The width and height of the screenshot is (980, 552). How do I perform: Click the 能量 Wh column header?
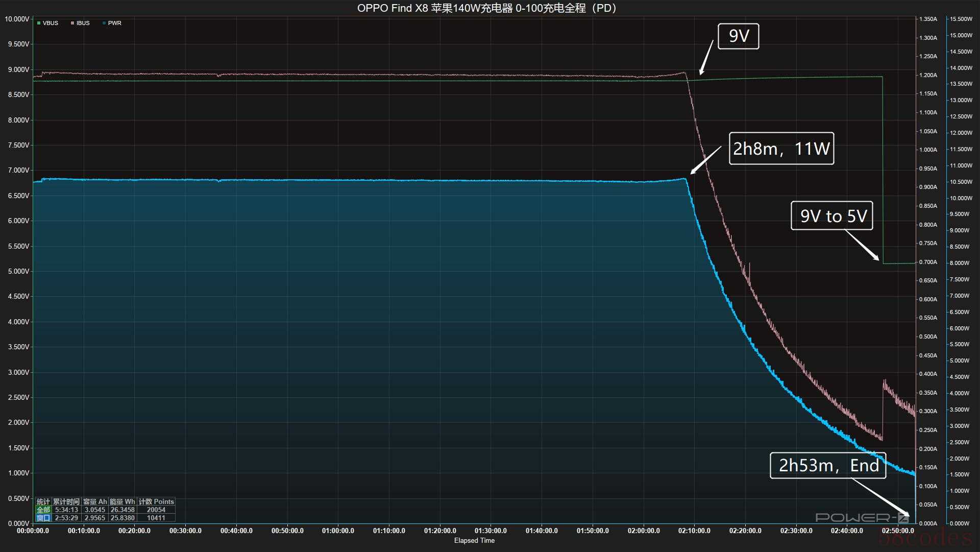pos(122,501)
